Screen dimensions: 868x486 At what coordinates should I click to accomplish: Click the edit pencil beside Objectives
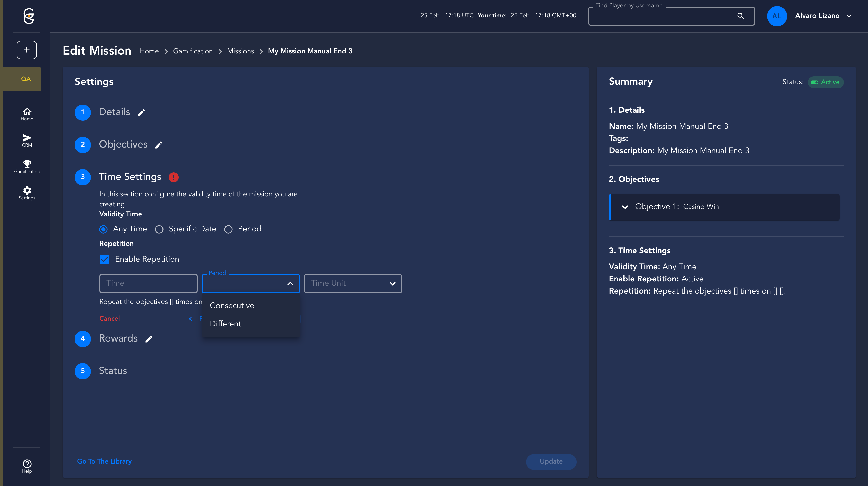click(x=158, y=145)
